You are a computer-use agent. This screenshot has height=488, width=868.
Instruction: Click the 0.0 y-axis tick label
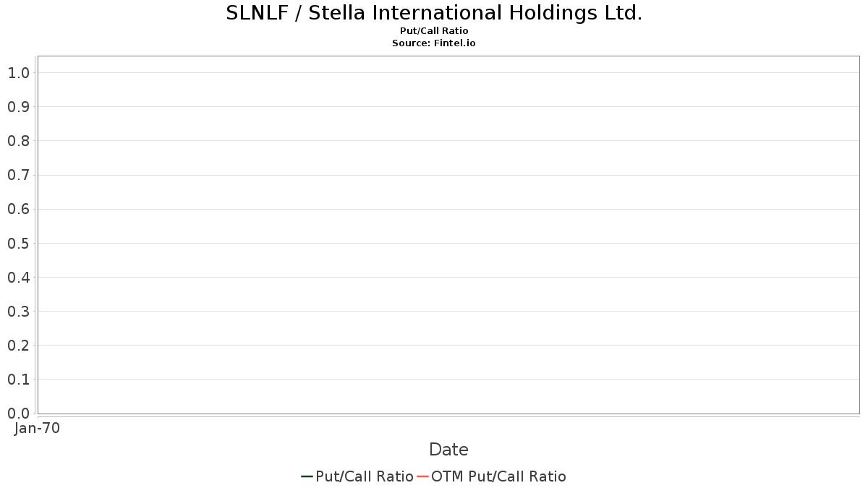[x=18, y=414]
